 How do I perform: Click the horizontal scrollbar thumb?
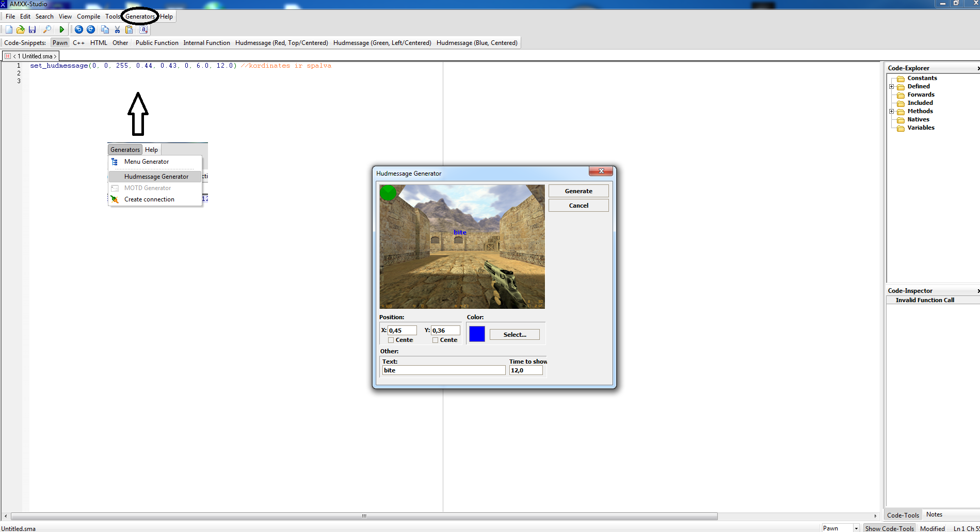pyautogui.click(x=364, y=516)
